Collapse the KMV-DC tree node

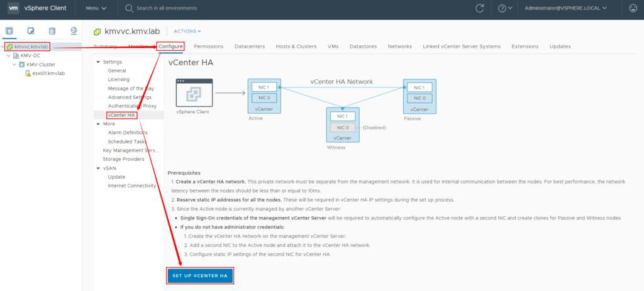[9, 55]
